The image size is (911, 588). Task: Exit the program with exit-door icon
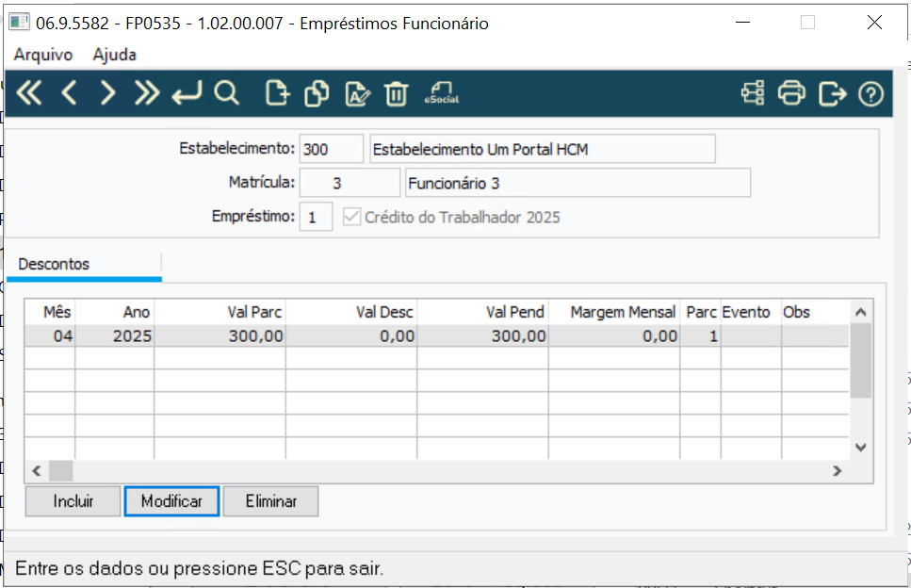[832, 93]
